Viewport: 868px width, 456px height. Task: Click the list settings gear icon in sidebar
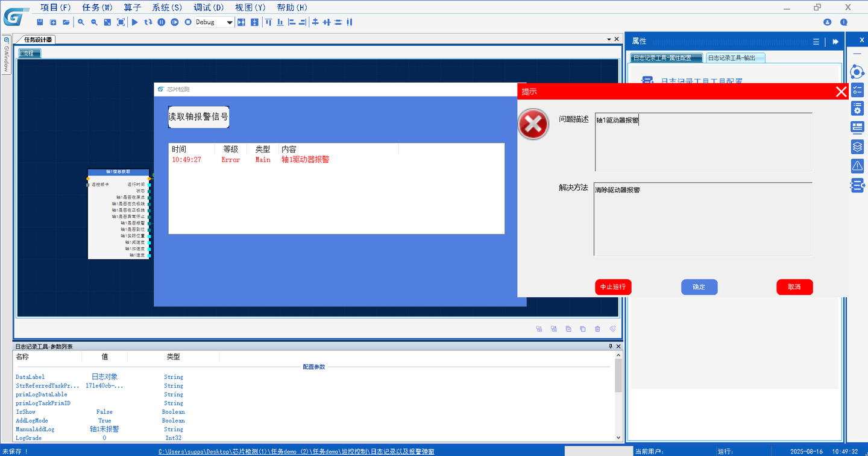click(857, 109)
